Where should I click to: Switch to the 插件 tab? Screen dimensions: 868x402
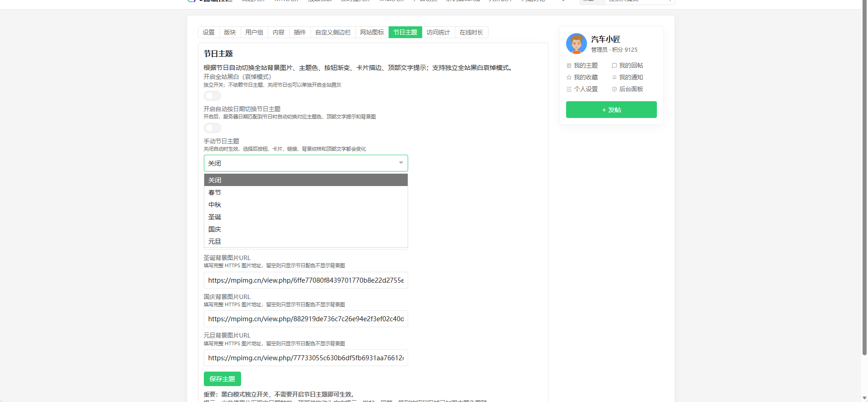300,32
